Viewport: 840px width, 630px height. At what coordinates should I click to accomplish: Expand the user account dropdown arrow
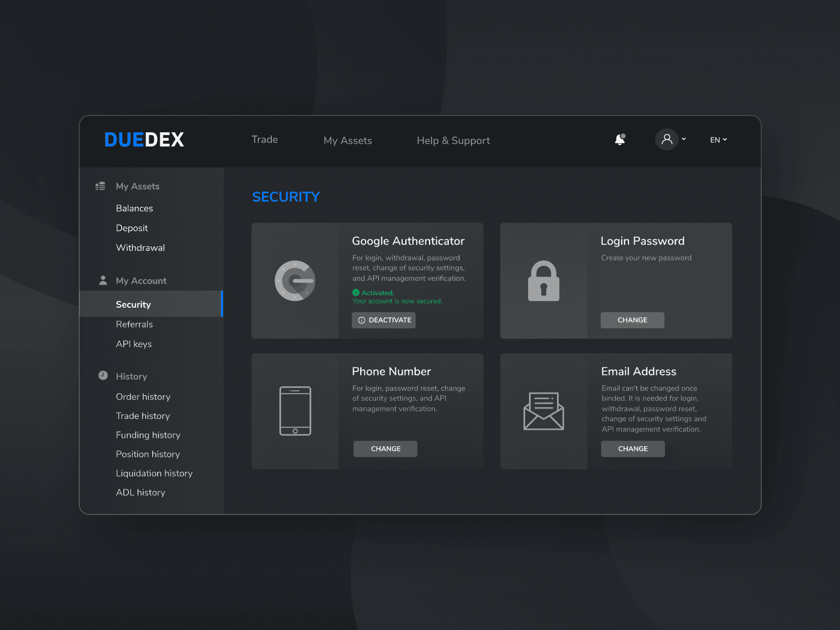tap(684, 140)
